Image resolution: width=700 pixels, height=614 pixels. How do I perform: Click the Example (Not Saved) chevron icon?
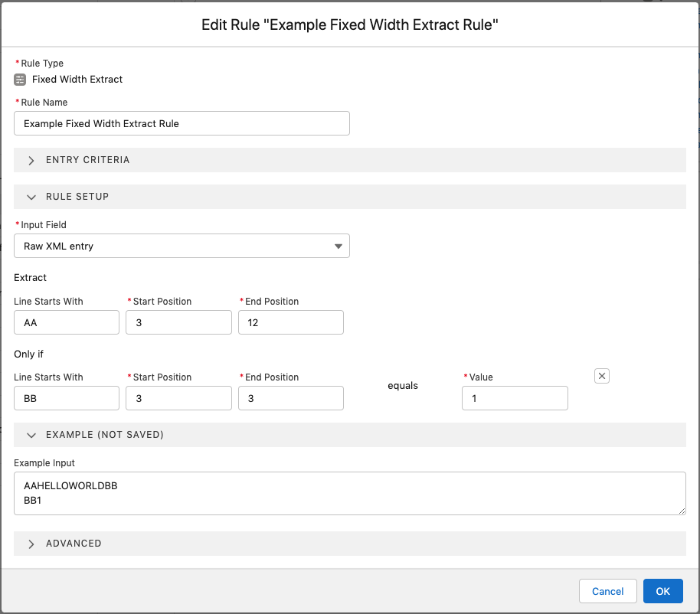click(x=31, y=435)
